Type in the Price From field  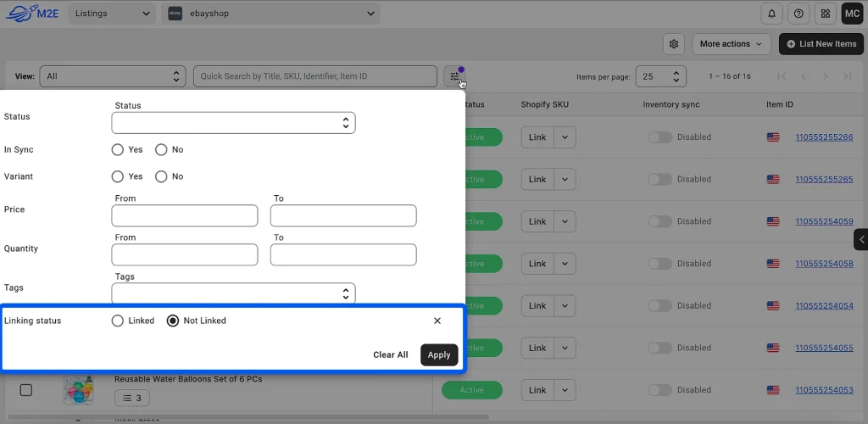click(184, 215)
